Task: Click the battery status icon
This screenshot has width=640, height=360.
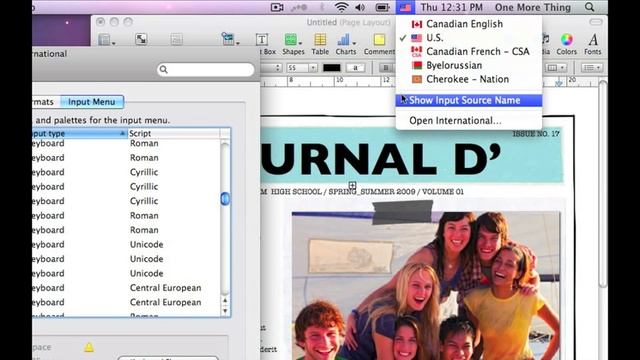Action: click(382, 7)
